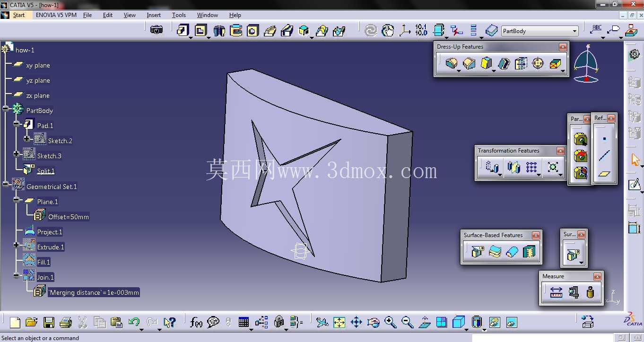Collapse the Join.1 tree node
Screen dimensions: 644x342
click(17, 275)
